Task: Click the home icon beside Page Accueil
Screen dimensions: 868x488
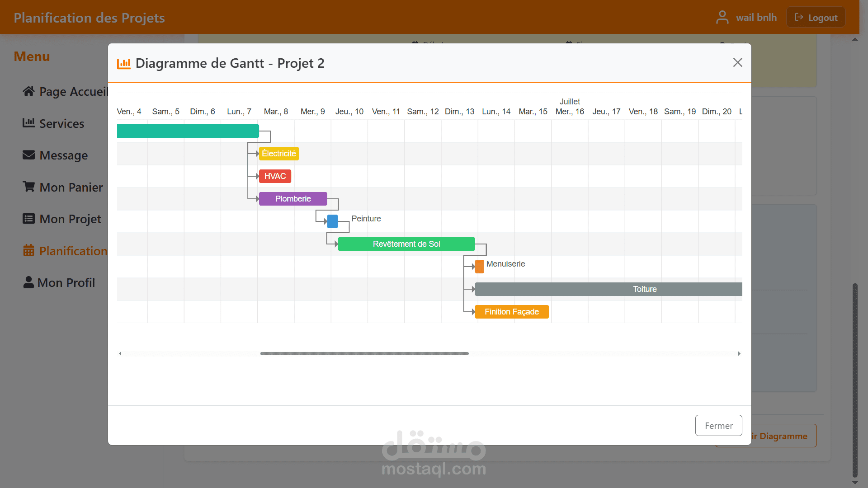Action: point(28,91)
